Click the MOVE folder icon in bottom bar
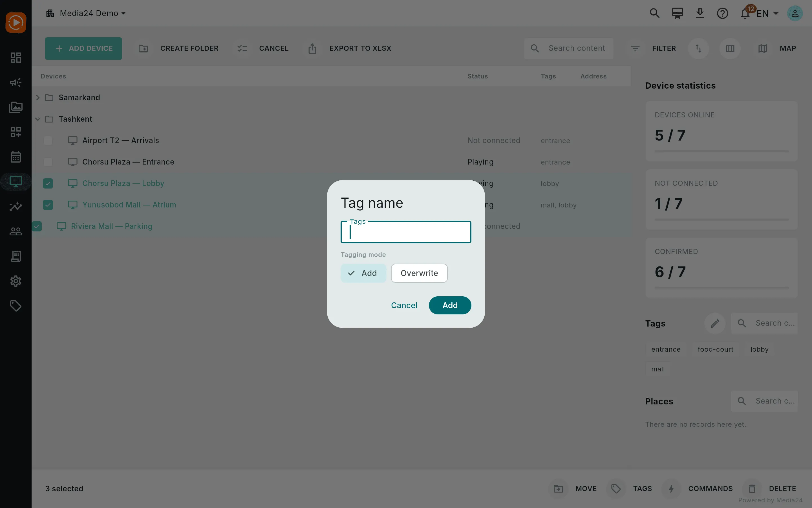The width and height of the screenshot is (812, 508). click(559, 489)
